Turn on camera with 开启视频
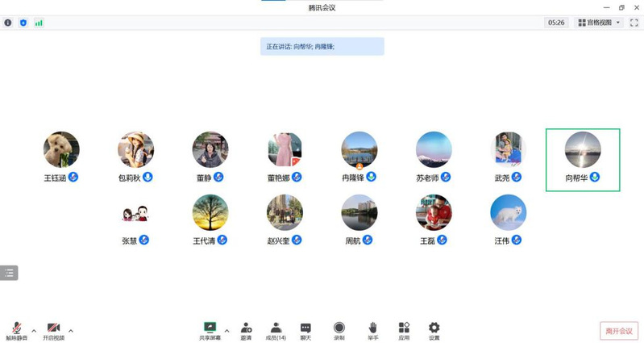Viewport: 644px width, 343px height. tap(53, 331)
